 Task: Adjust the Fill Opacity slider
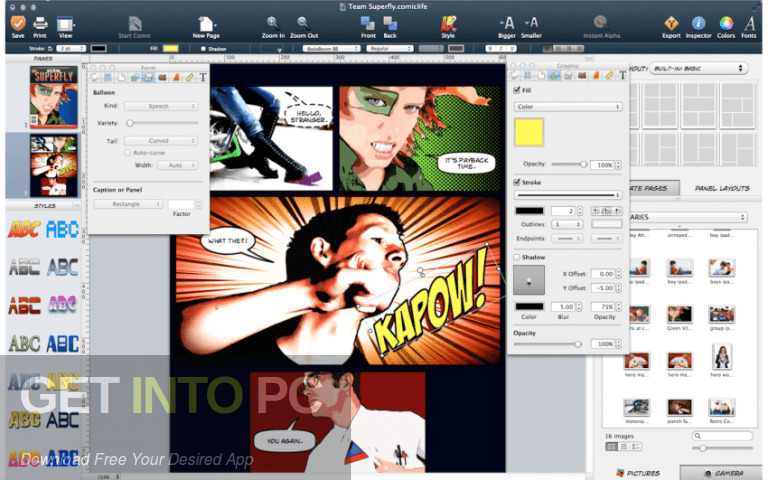569,165
